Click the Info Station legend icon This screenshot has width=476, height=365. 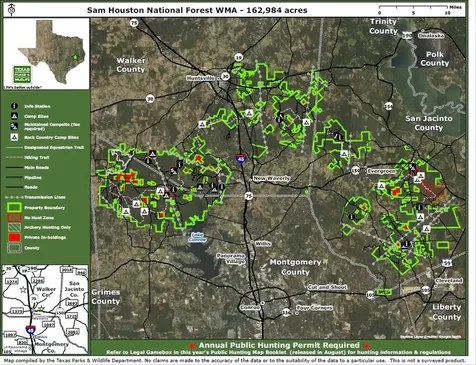point(14,106)
